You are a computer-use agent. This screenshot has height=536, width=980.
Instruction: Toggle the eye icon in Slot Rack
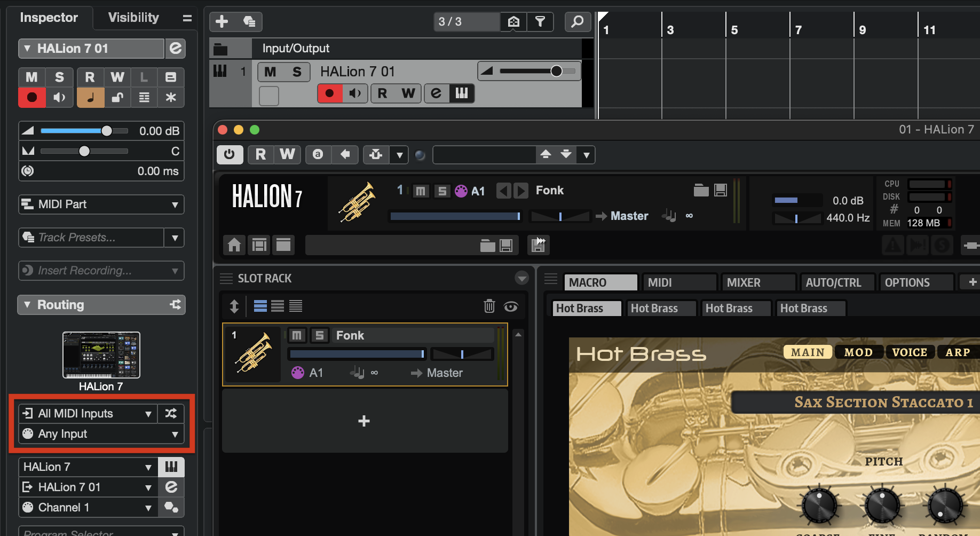pyautogui.click(x=511, y=306)
